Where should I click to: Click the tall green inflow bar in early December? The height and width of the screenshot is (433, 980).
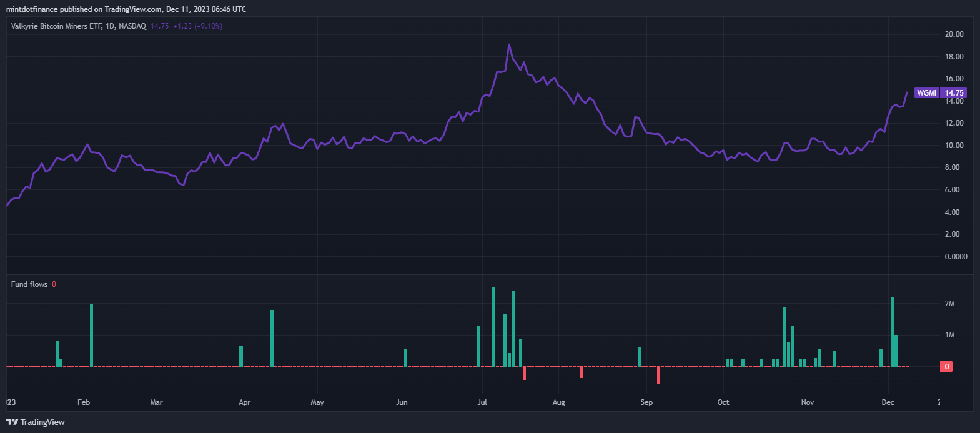tap(892, 332)
